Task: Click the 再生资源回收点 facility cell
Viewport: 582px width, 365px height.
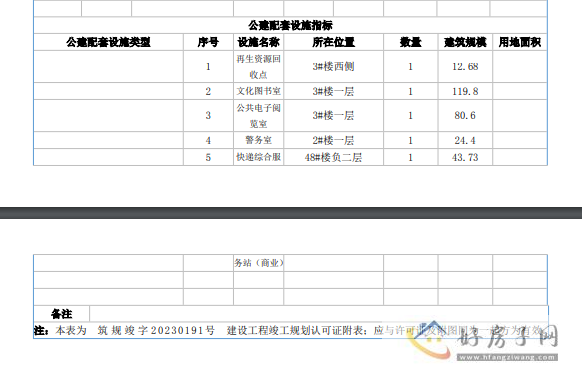Action: tap(258, 66)
